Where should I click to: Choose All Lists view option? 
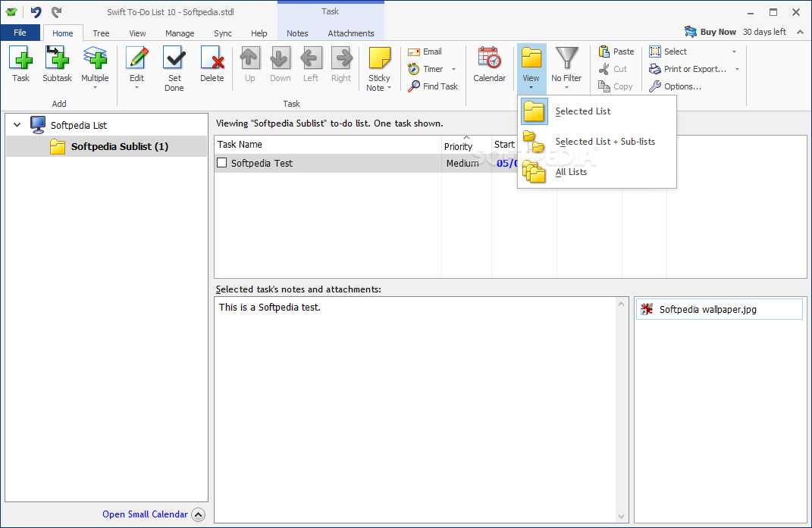click(x=597, y=172)
